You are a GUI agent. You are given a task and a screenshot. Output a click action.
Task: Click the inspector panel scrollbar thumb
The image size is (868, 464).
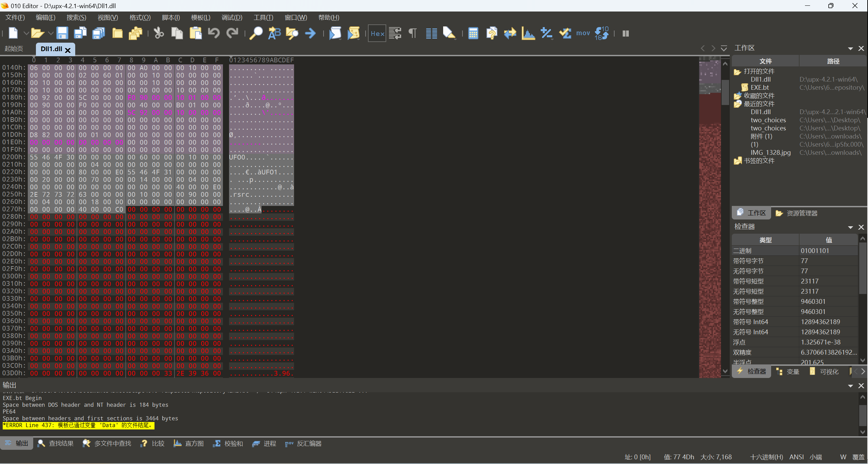(863, 268)
